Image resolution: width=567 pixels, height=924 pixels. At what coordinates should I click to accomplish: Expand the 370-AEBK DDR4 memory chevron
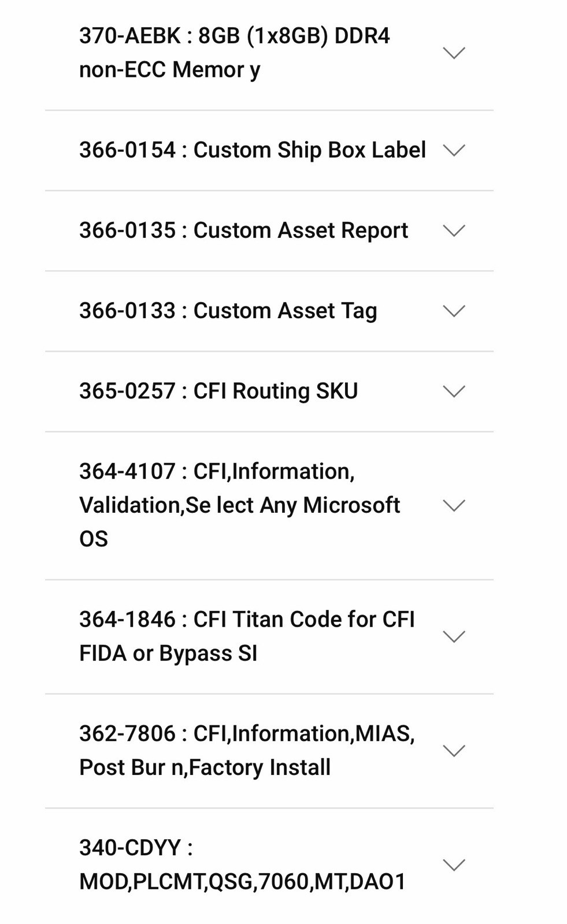click(x=454, y=53)
